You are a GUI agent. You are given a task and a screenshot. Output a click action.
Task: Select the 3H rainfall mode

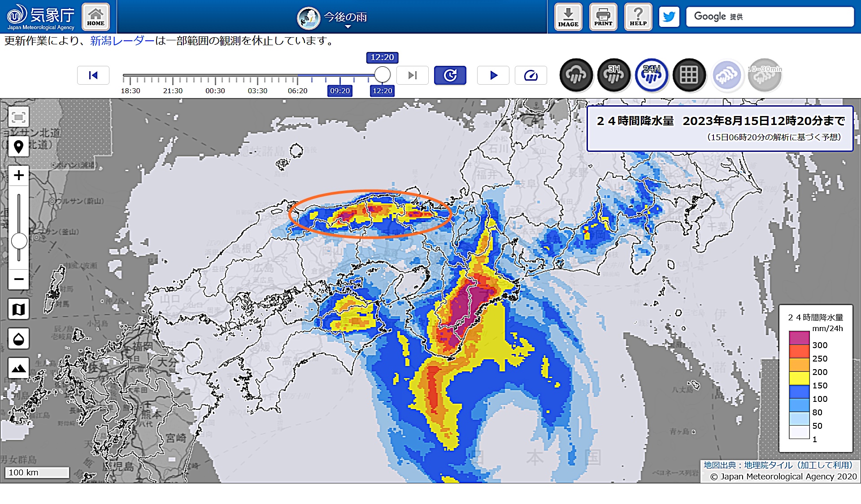point(614,75)
